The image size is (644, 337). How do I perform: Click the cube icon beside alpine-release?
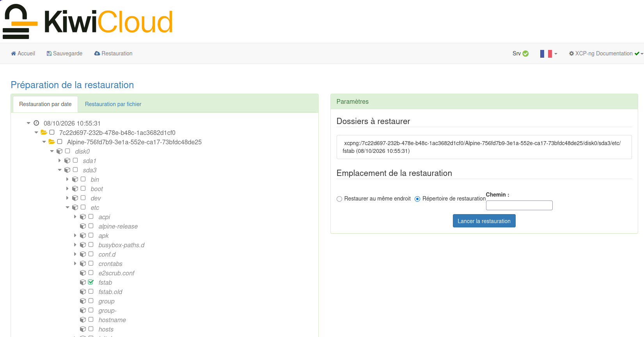click(83, 226)
